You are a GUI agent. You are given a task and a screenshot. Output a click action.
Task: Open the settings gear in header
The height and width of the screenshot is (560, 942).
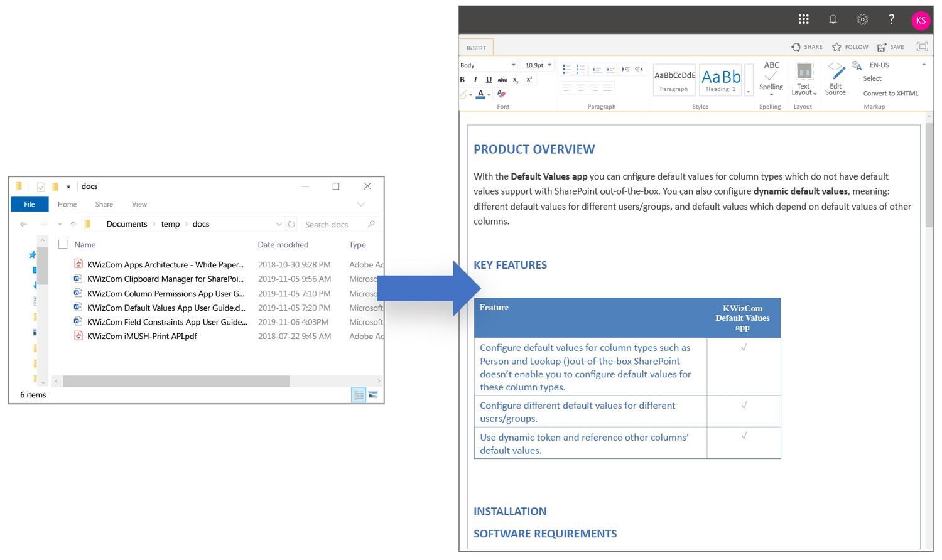click(x=863, y=19)
